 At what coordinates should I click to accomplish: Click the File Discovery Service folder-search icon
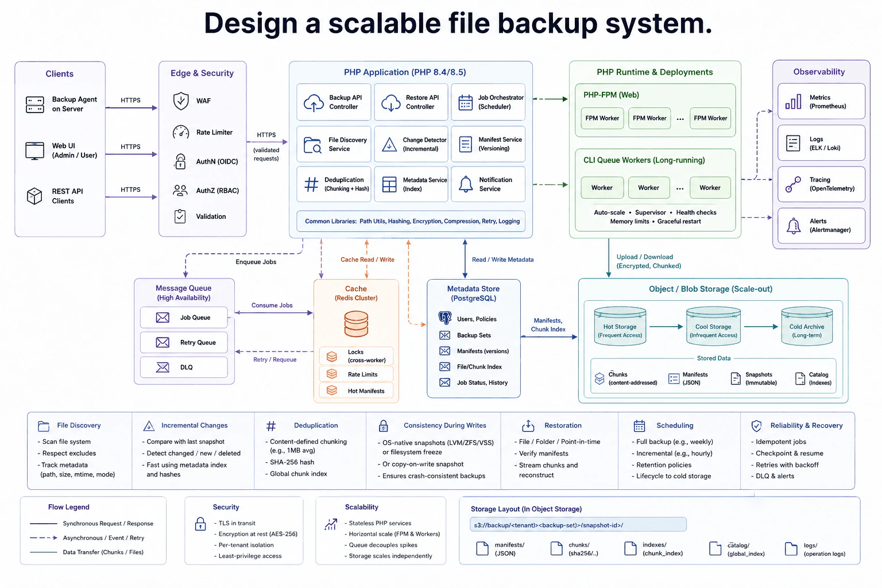(313, 145)
